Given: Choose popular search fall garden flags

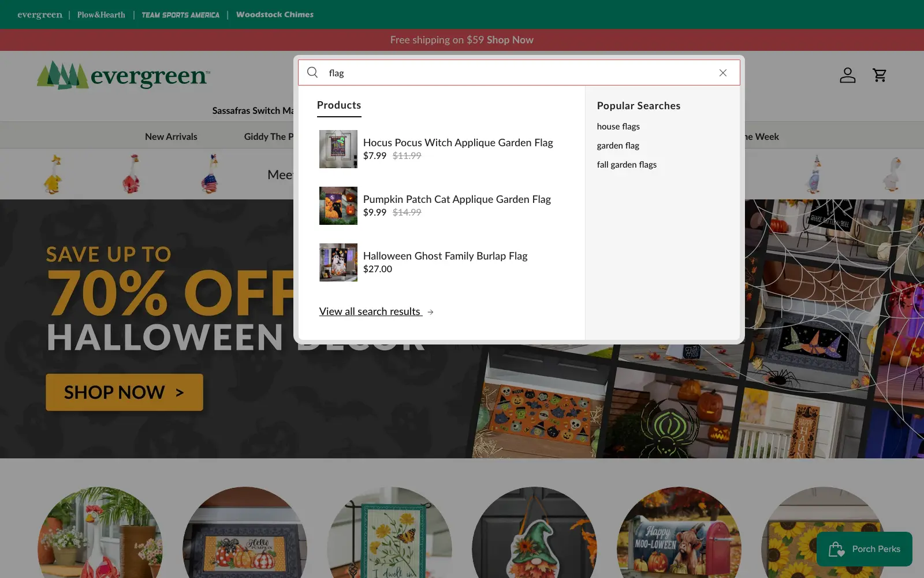Looking at the screenshot, I should (627, 165).
